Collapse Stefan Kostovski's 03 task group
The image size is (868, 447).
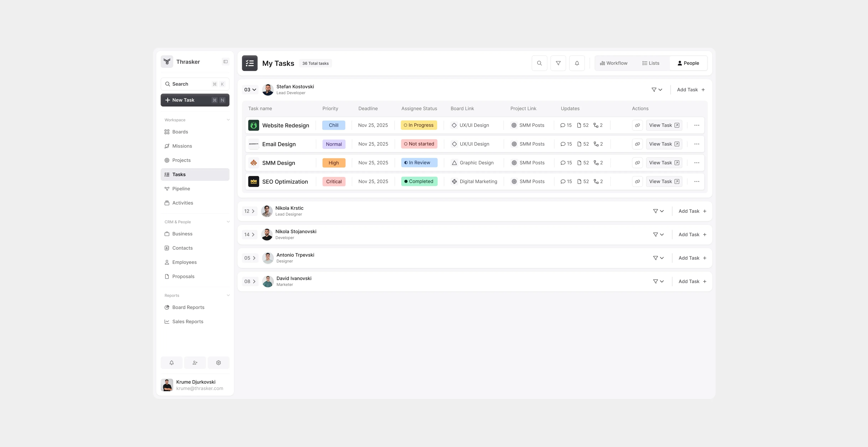pos(250,90)
